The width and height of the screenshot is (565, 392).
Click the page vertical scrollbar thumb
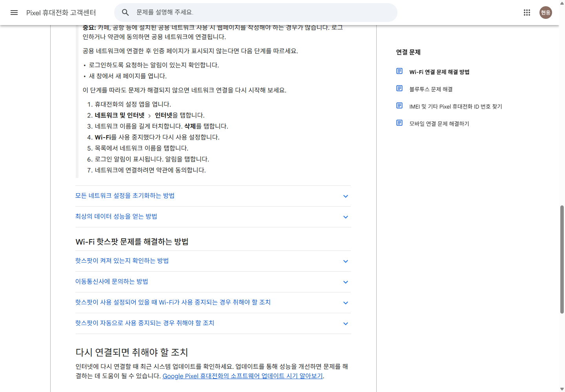(562, 259)
